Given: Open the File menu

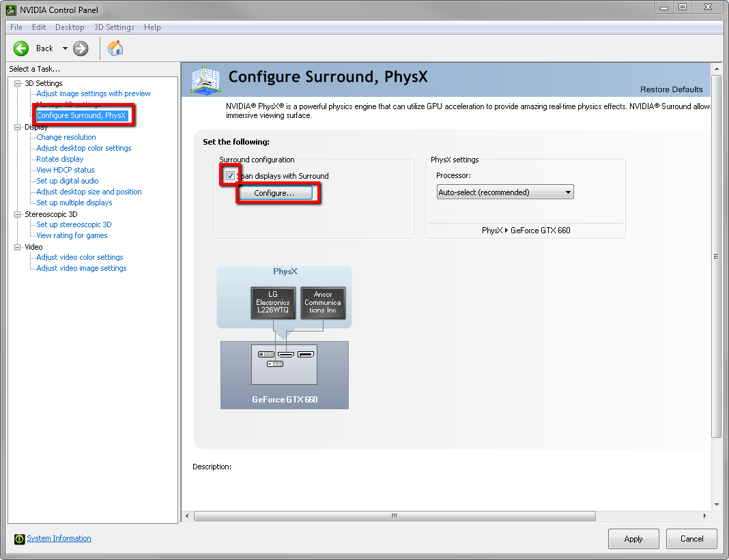Looking at the screenshot, I should [x=16, y=27].
